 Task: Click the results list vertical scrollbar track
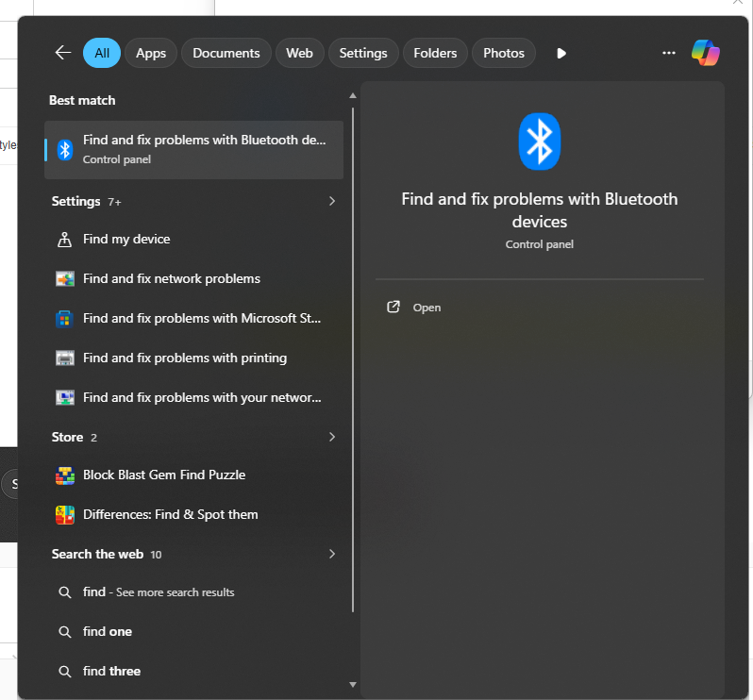point(353,360)
